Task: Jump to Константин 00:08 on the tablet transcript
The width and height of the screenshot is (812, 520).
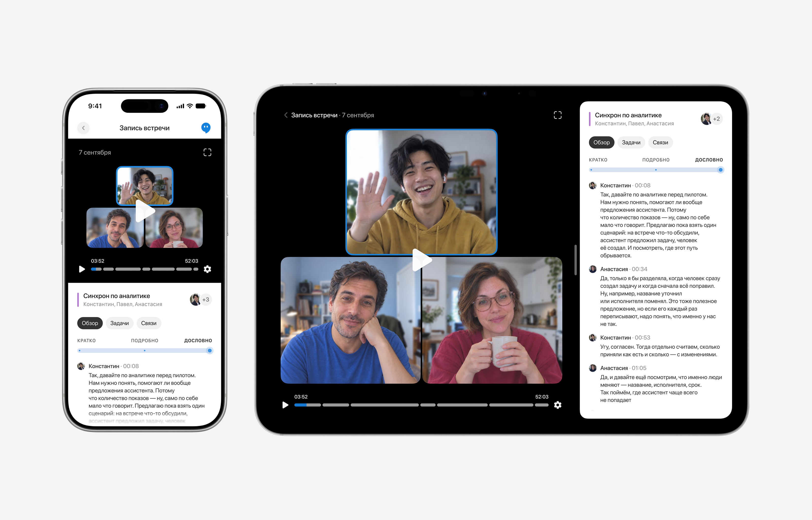Action: click(625, 185)
